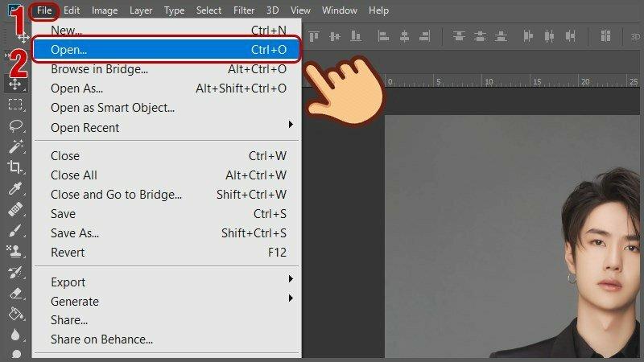This screenshot has height=362, width=644.
Task: Click Align top edges icon
Action: pyautogui.click(x=314, y=36)
